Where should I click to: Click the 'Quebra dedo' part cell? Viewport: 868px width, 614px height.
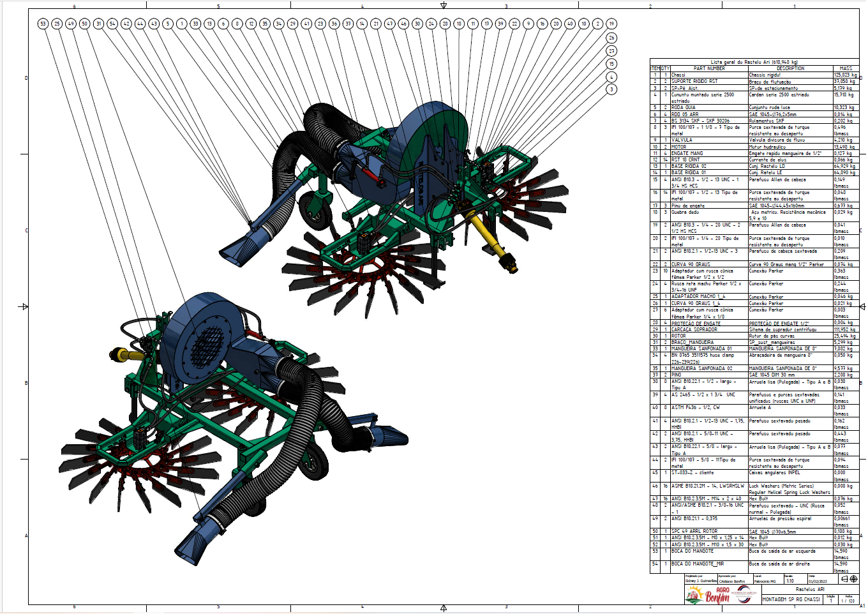click(709, 215)
